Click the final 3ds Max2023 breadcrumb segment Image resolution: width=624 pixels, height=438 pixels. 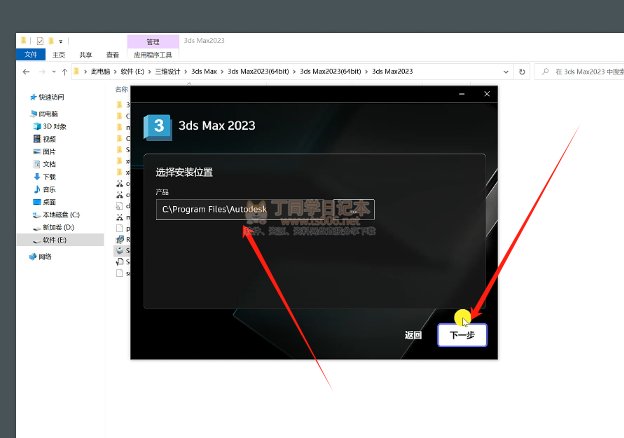(392, 72)
